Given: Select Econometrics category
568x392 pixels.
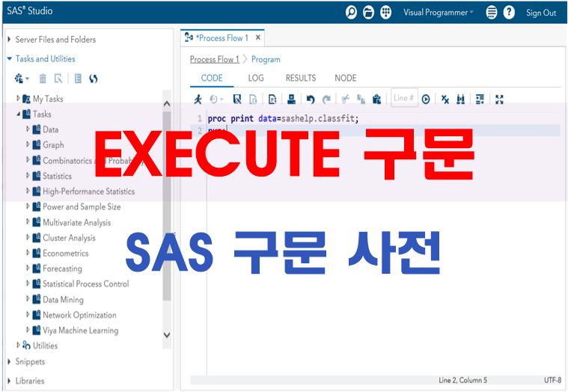Looking at the screenshot, I should point(66,253).
